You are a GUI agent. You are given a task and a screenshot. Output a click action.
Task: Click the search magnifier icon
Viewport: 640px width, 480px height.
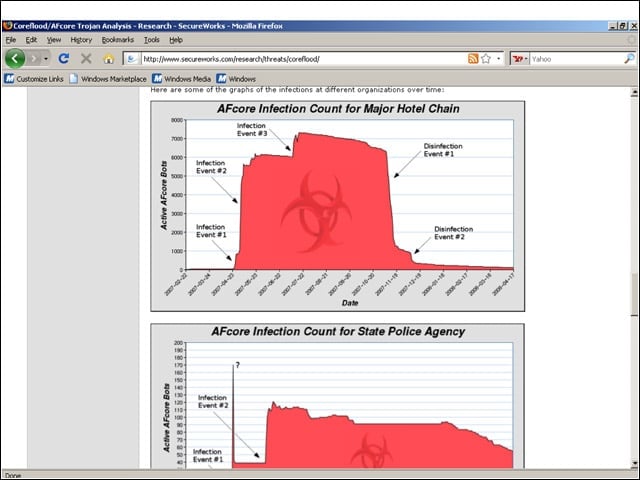pos(629,59)
